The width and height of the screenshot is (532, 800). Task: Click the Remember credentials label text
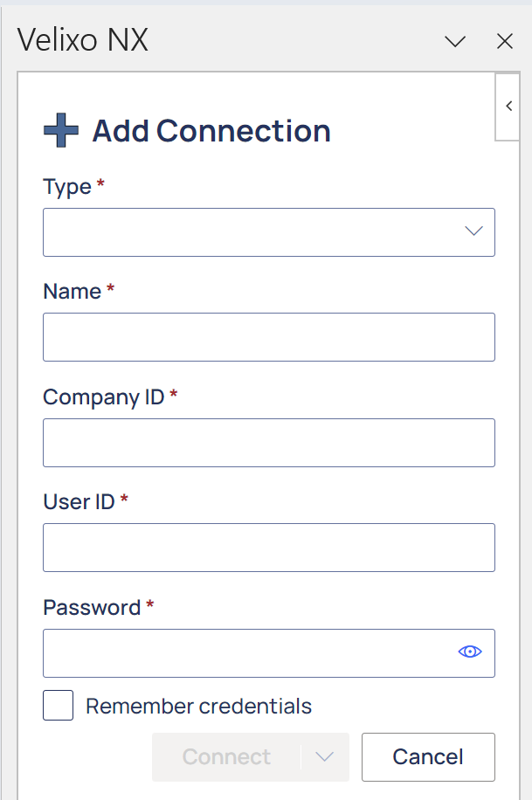(198, 707)
